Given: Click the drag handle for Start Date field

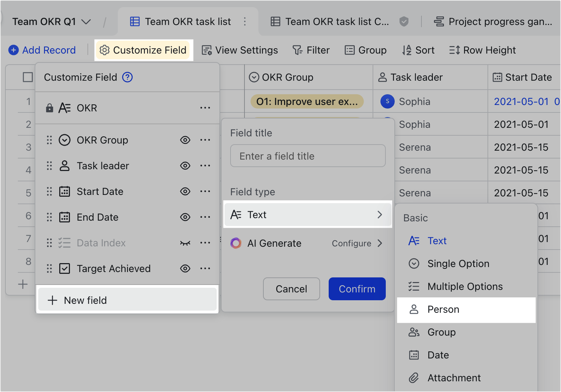Looking at the screenshot, I should (49, 192).
